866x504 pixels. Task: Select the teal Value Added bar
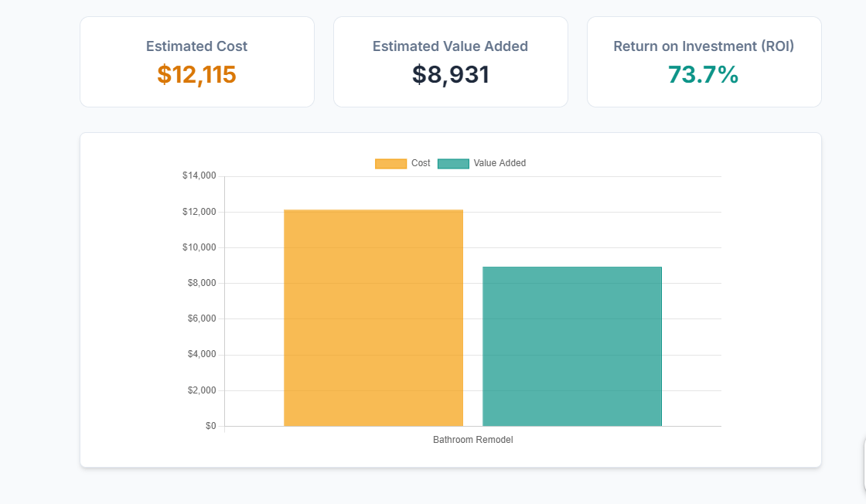click(572, 346)
